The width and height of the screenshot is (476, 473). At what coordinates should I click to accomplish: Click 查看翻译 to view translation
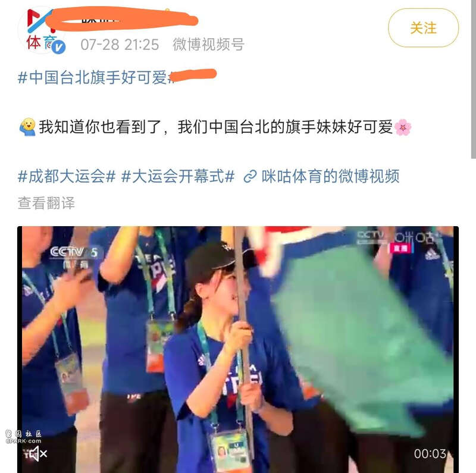[46, 203]
